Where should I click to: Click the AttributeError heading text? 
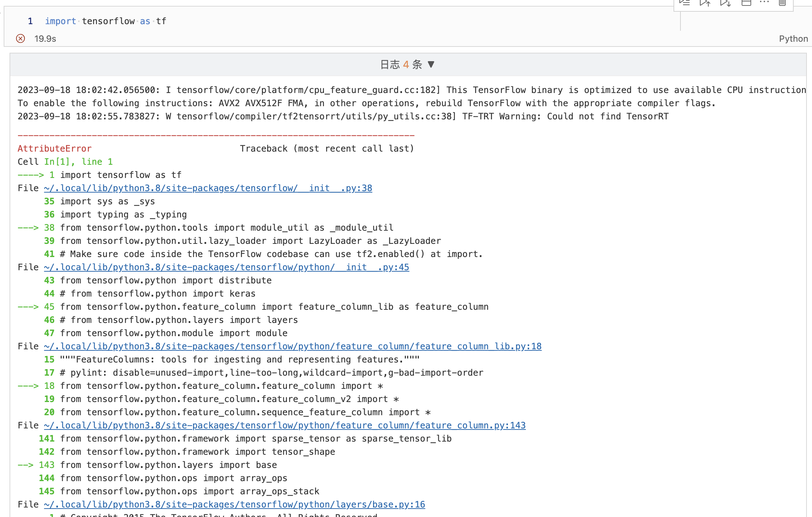click(55, 149)
